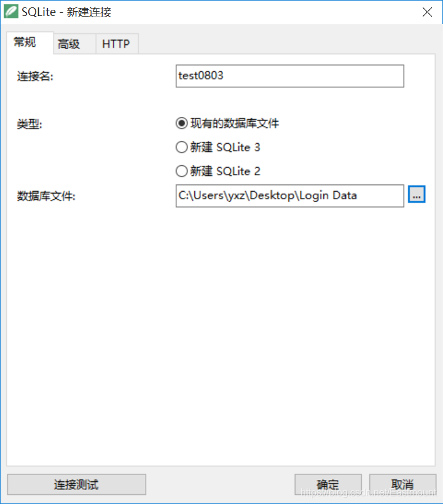The height and width of the screenshot is (504, 443).
Task: Run the 连接测试 connection test
Action: coord(76,484)
